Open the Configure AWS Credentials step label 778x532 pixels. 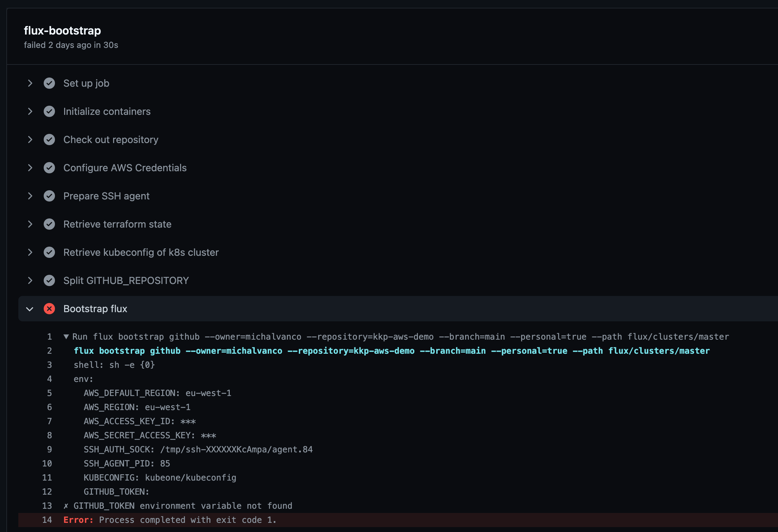coord(125,168)
